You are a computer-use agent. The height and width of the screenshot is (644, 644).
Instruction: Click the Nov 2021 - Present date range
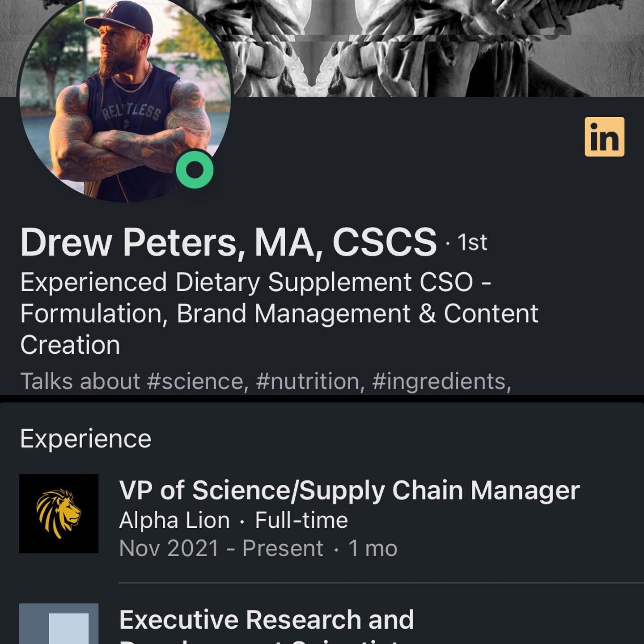tap(221, 549)
